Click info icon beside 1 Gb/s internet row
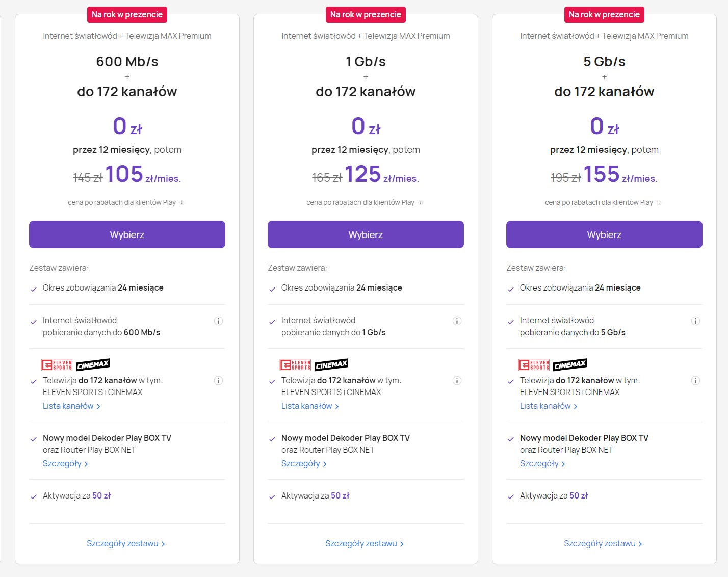 [x=457, y=321]
